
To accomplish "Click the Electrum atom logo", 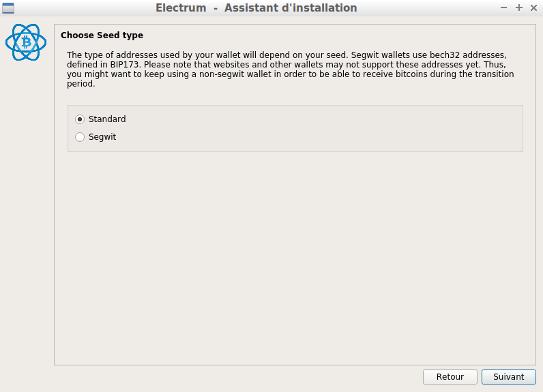I will click(x=26, y=42).
